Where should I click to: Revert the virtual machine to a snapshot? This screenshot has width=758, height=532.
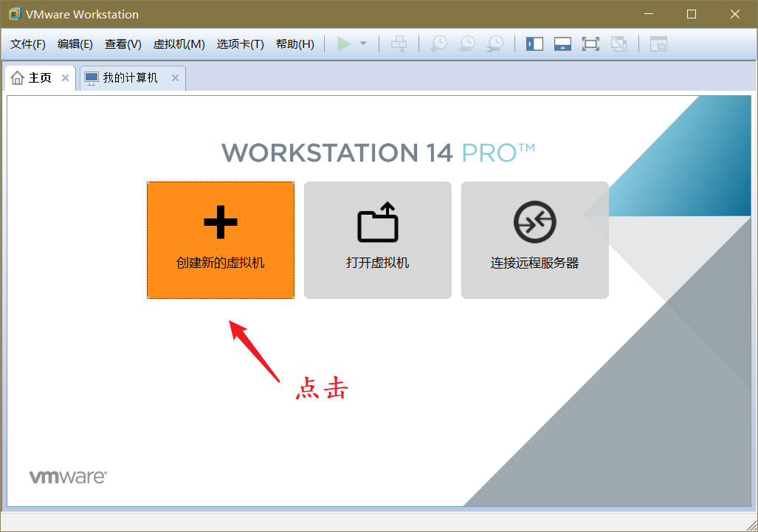[466, 44]
